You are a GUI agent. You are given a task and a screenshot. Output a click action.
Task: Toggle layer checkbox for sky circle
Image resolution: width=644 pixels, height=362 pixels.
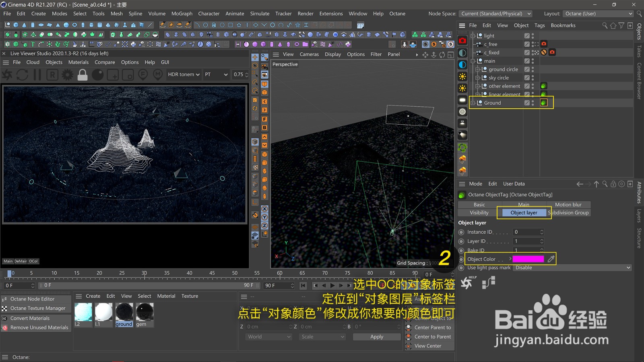[527, 78]
